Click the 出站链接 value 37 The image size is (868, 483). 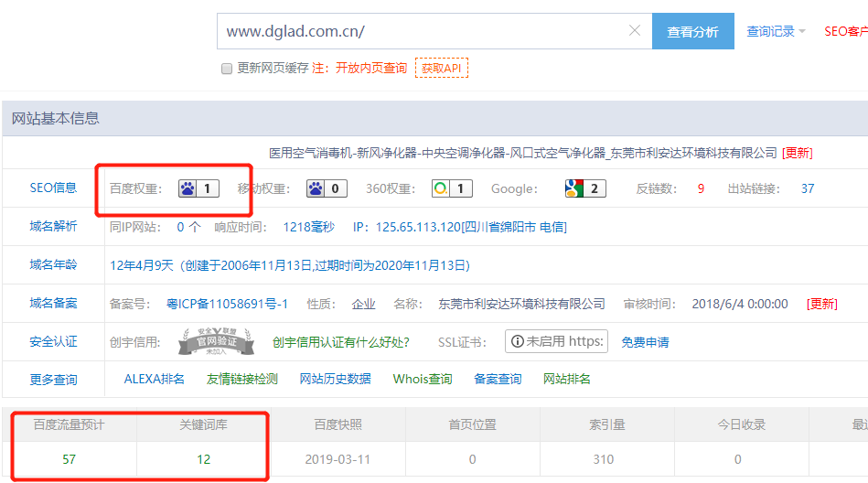click(808, 188)
